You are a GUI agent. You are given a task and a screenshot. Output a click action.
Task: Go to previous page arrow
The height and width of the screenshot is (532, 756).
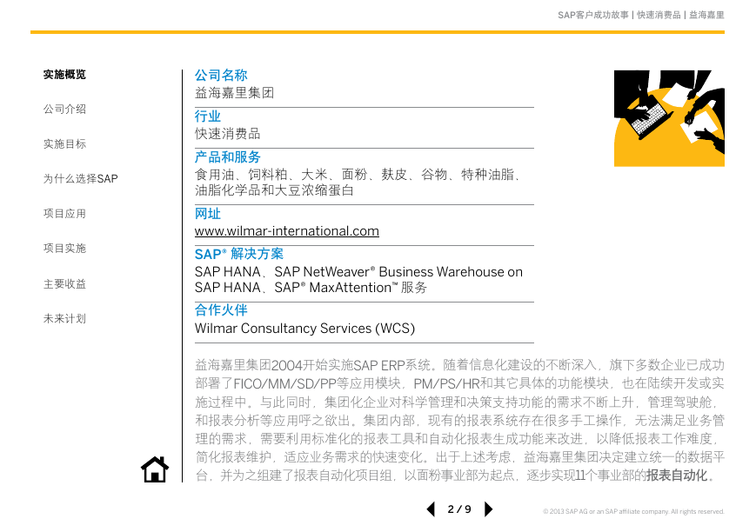click(431, 509)
